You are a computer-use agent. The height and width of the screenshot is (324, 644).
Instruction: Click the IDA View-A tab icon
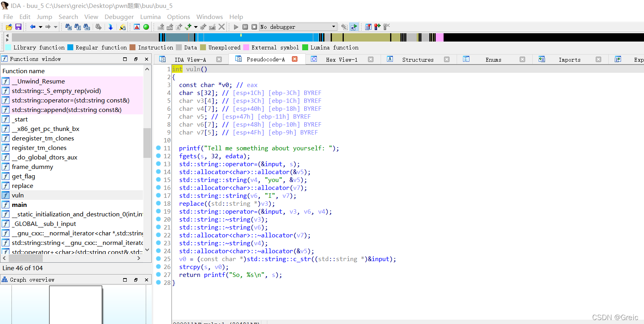[162, 59]
